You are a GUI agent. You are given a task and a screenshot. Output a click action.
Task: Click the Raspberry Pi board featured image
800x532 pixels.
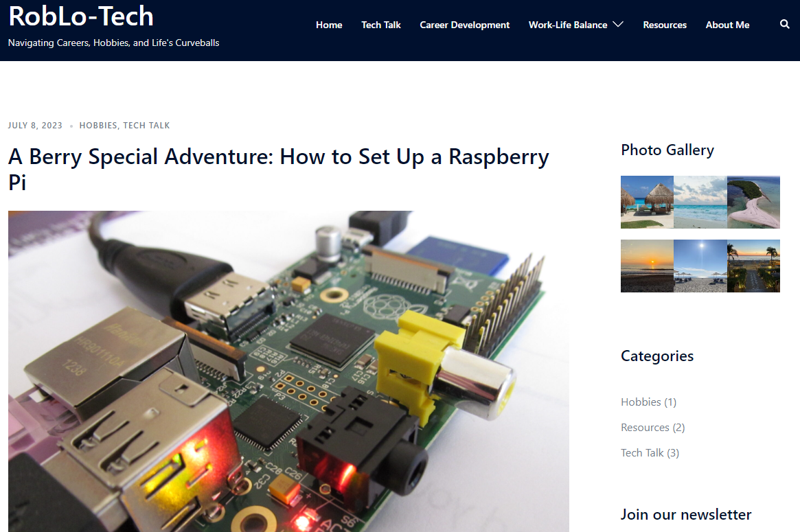coord(288,371)
